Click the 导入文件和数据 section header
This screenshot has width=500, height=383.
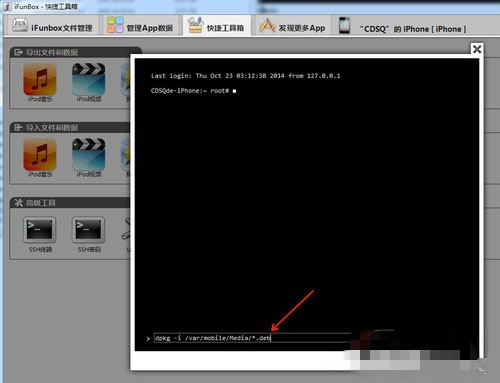tap(70, 127)
